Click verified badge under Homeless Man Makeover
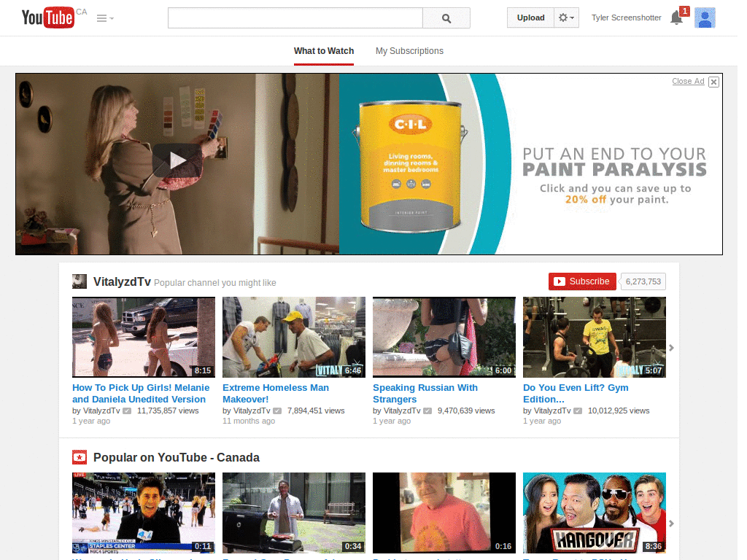The width and height of the screenshot is (747, 560). click(x=277, y=411)
